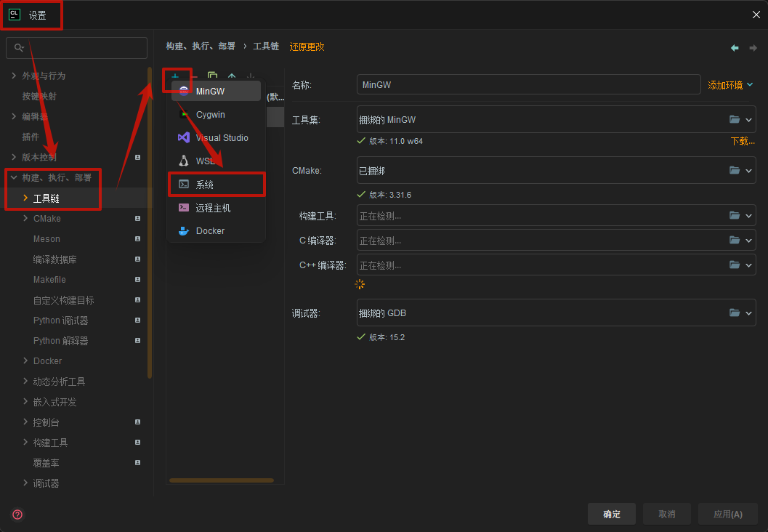The width and height of the screenshot is (768, 532).
Task: Click the minus icon to remove toolchain
Action: pos(195,76)
